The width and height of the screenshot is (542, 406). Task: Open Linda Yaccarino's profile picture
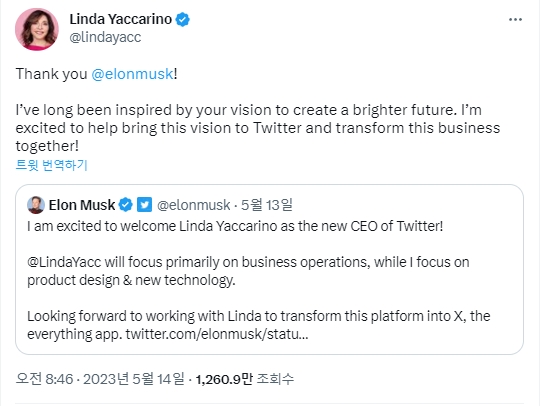(x=37, y=29)
